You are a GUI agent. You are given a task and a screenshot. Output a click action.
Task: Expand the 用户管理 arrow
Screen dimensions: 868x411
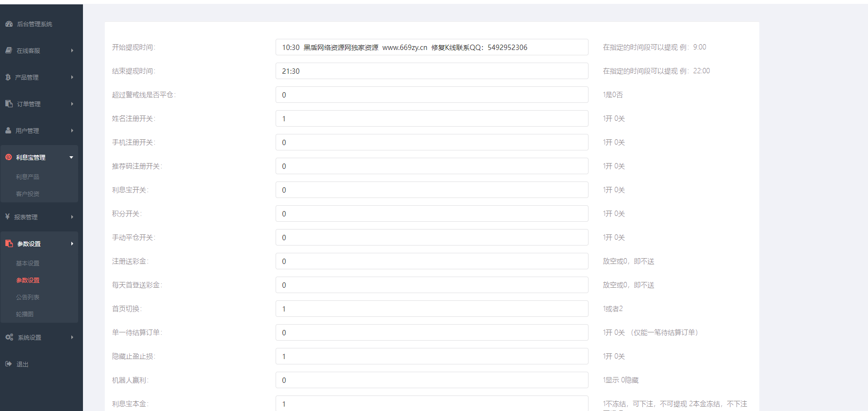tap(72, 131)
